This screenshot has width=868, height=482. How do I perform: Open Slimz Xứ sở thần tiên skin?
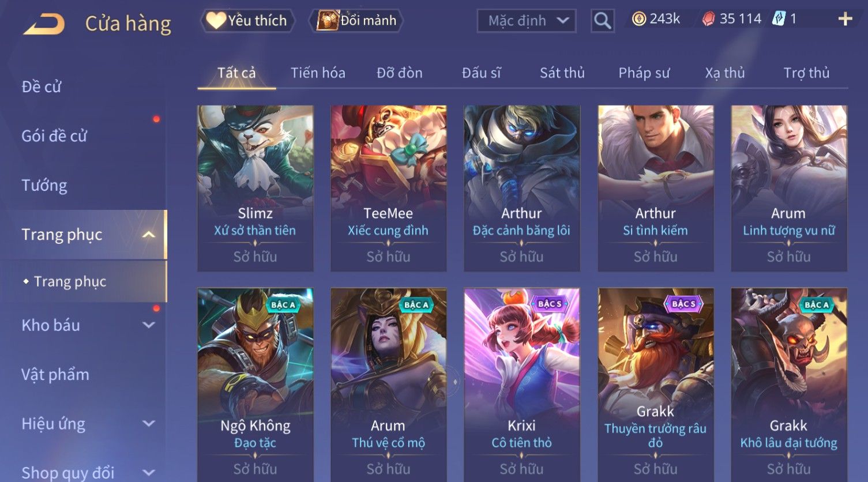point(255,188)
